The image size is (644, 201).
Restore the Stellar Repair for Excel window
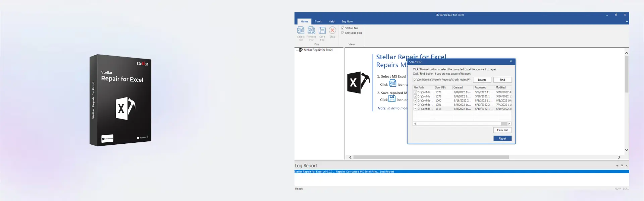616,15
